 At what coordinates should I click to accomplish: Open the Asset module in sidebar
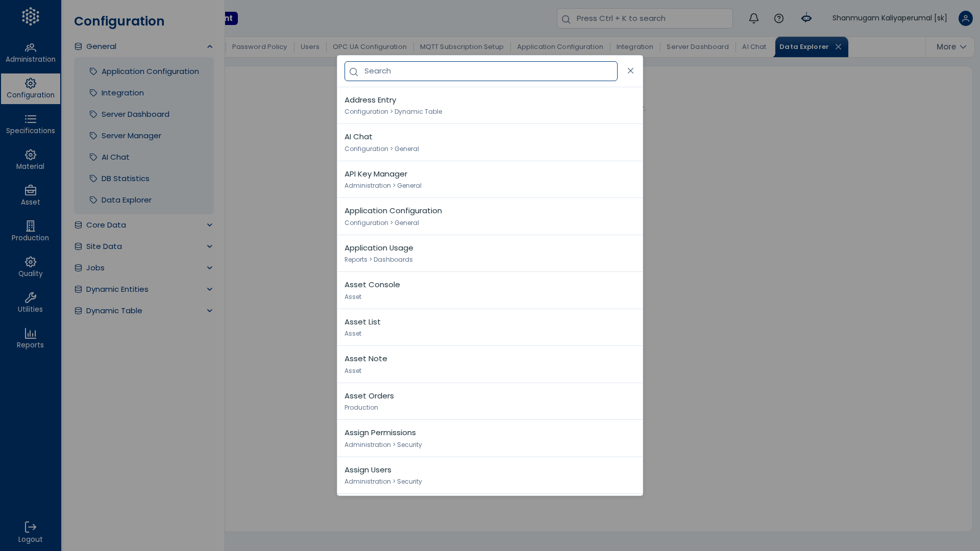[31, 196]
